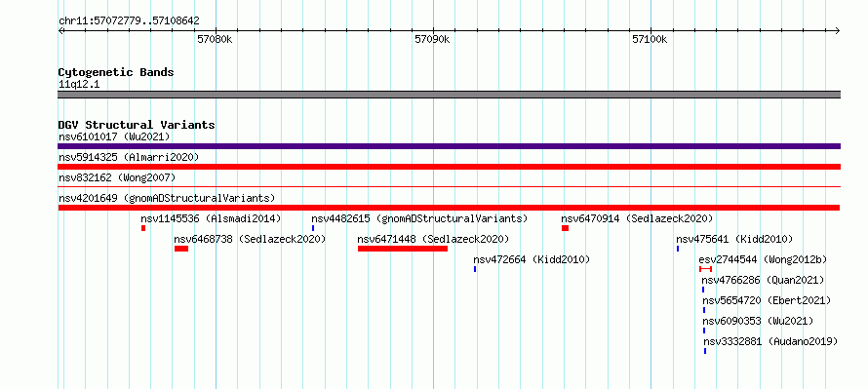
Task: Open nsv832162 (Wong2007) label
Action: click(117, 177)
